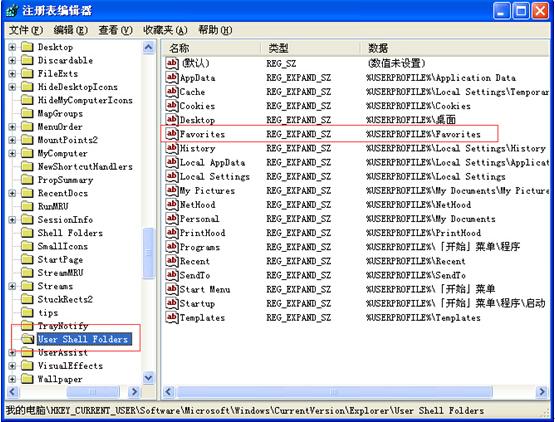Image resolution: width=555 pixels, height=422 pixels.
Task: Click the %USERPROFILE%\My Documents data cell
Action: [430, 219]
